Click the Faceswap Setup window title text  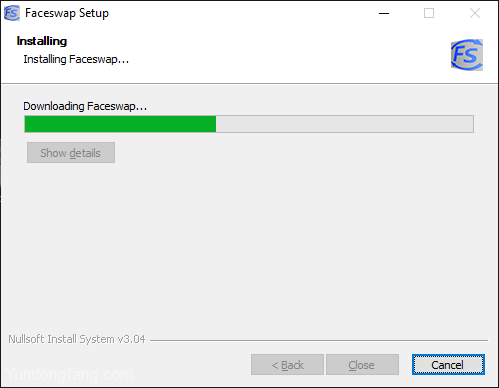click(67, 13)
